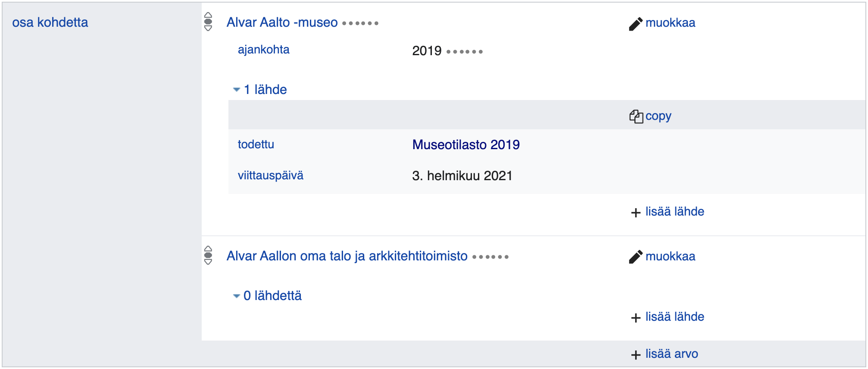Open the viittauspäivä property link

[271, 175]
